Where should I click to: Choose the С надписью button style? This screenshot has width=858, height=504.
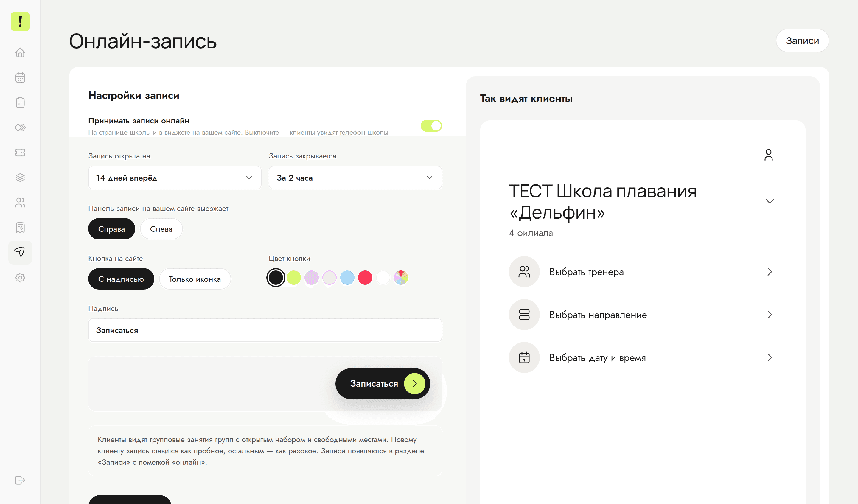point(121,279)
